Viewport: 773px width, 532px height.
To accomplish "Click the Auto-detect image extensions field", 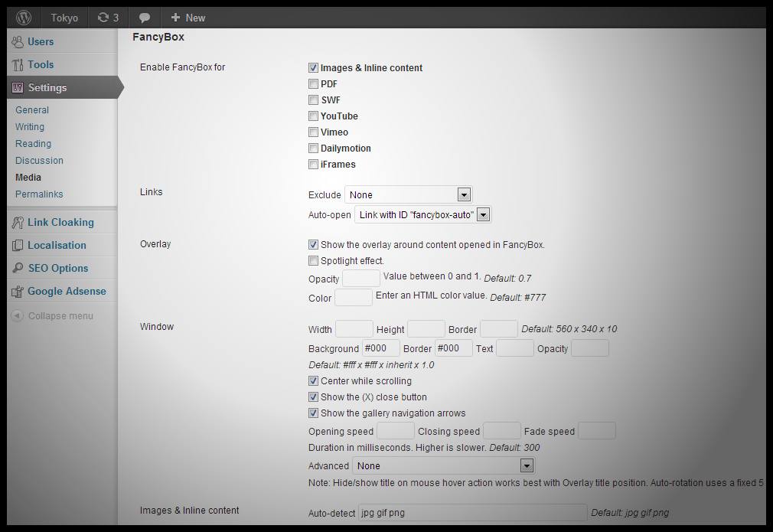I will tap(473, 513).
